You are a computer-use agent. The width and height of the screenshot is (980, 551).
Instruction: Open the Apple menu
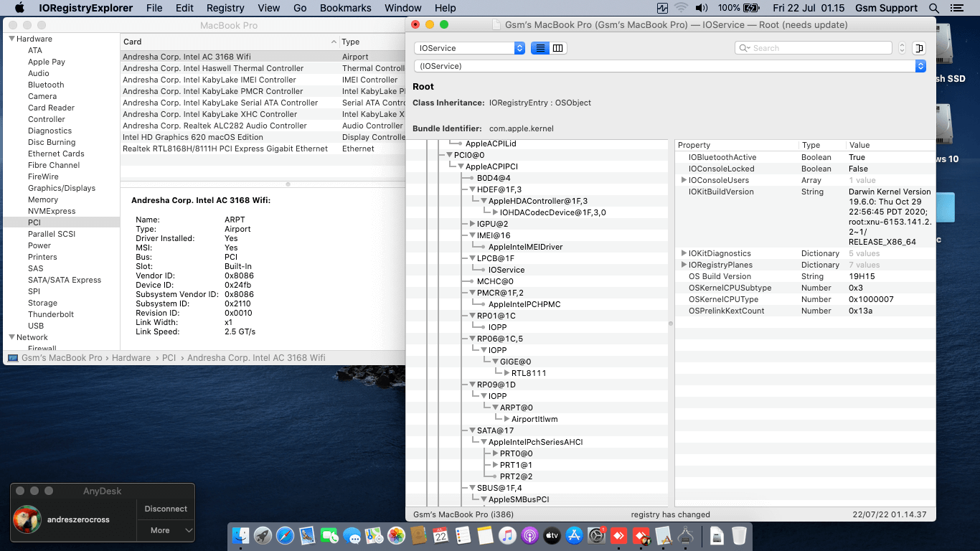point(19,8)
